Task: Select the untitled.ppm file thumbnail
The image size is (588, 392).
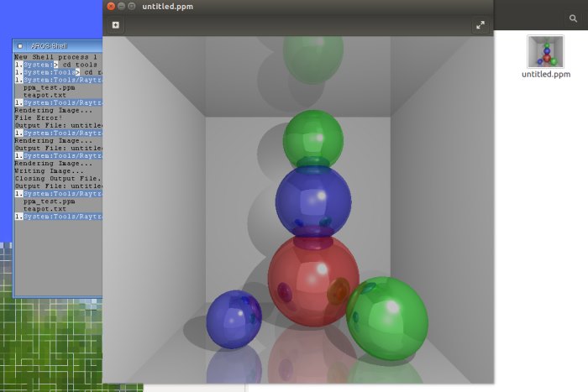Action: (546, 51)
